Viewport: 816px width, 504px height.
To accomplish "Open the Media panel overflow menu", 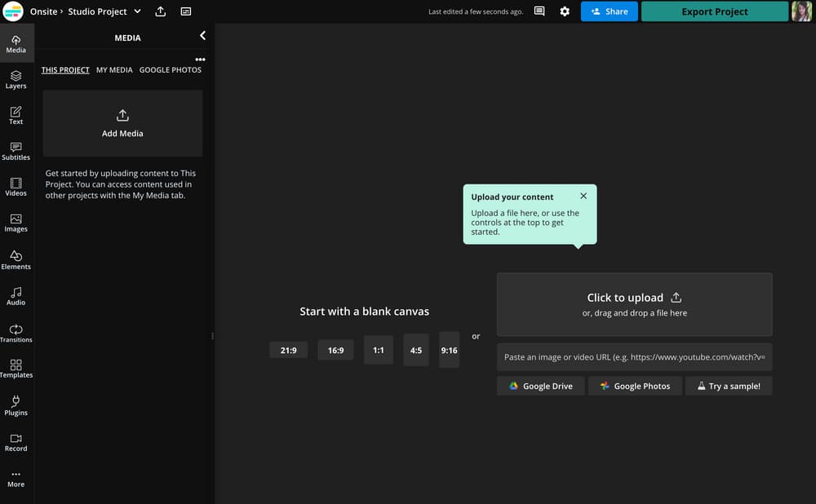I will pyautogui.click(x=200, y=59).
